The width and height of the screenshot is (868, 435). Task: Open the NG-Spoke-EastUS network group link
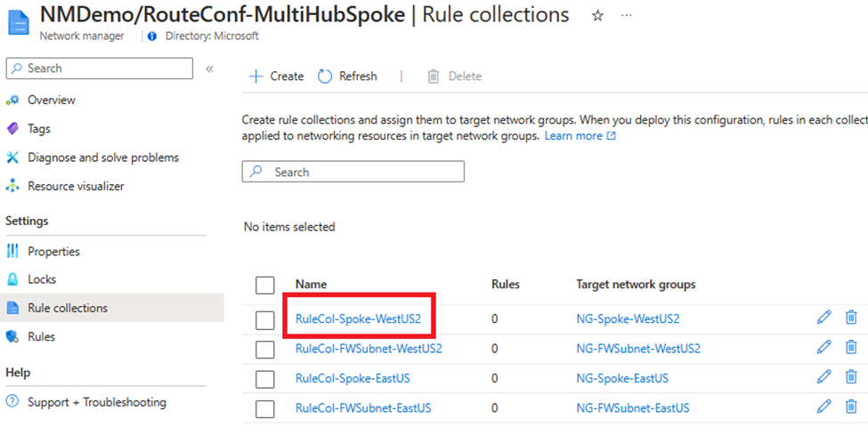tap(622, 378)
